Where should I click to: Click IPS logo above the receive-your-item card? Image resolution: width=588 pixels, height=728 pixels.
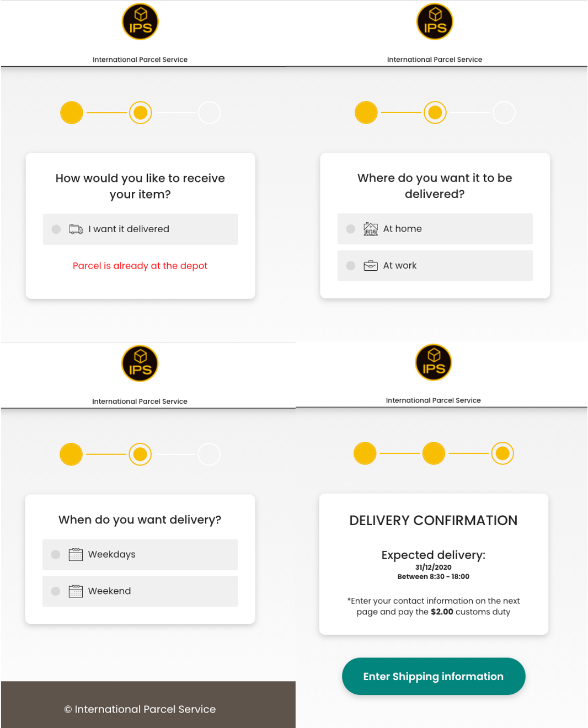[140, 22]
